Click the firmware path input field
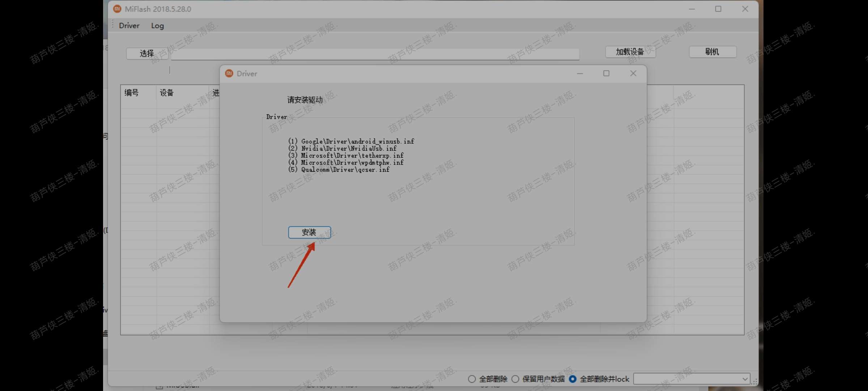Screen dimensions: 868x391 point(375,54)
